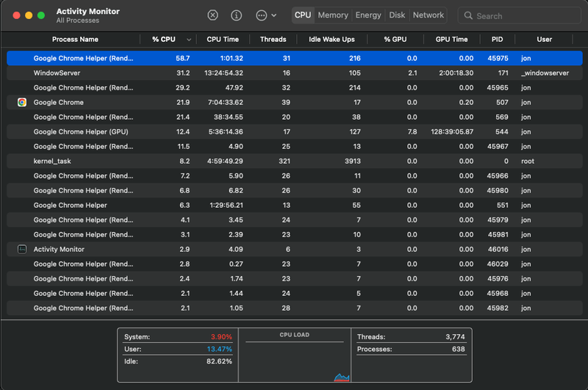
Task: Open the process info inspector icon
Action: [236, 15]
